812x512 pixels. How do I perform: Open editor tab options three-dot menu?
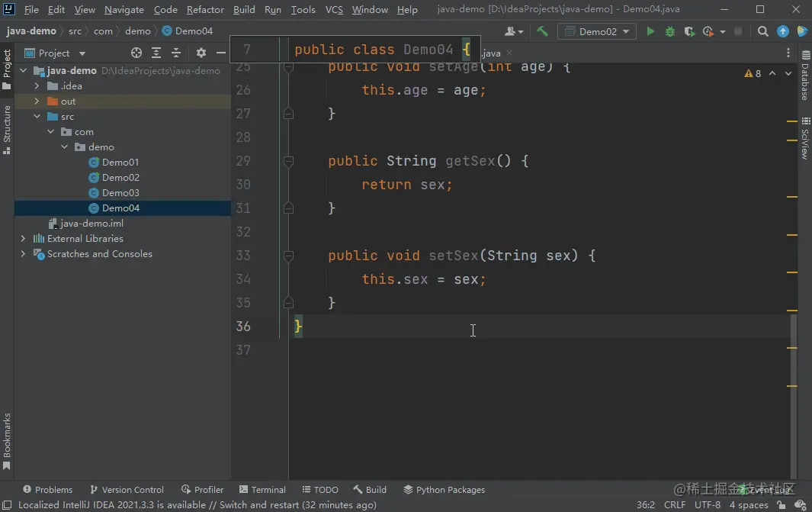point(788,53)
